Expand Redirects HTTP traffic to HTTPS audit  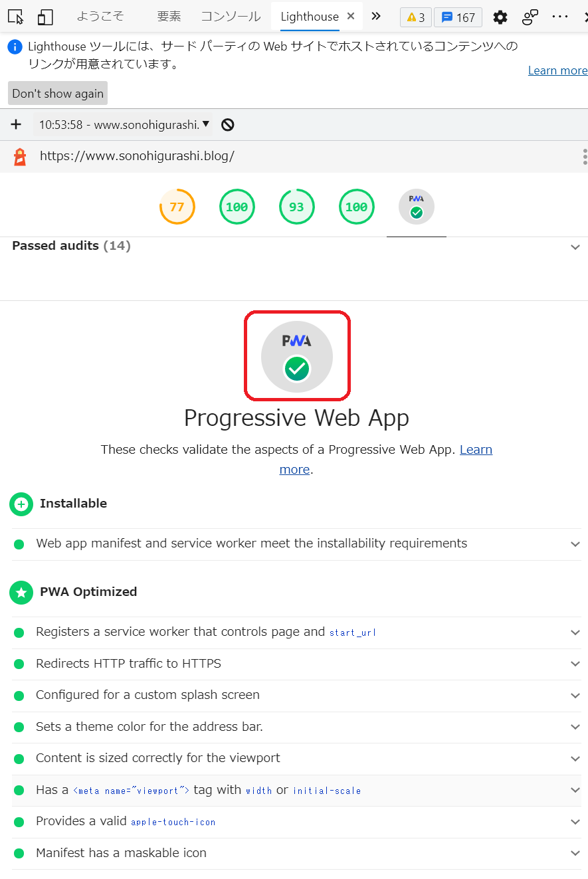296,664
